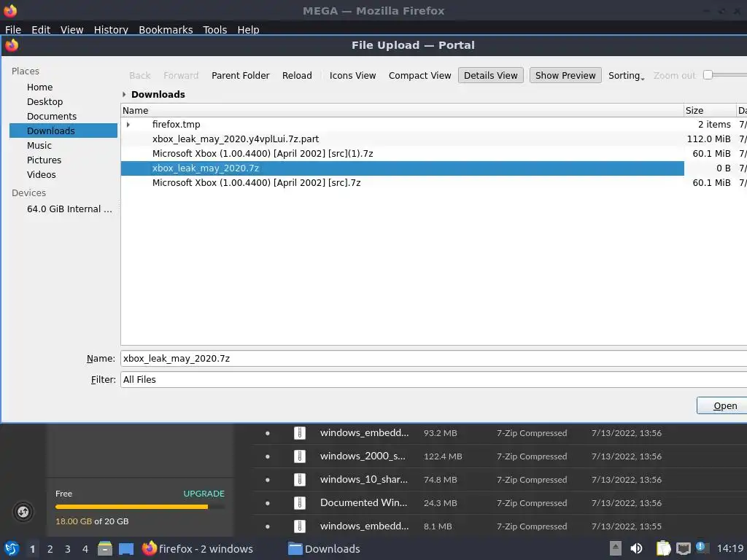Sort by the Name column header
This screenshot has width=747, height=560.
click(402, 111)
